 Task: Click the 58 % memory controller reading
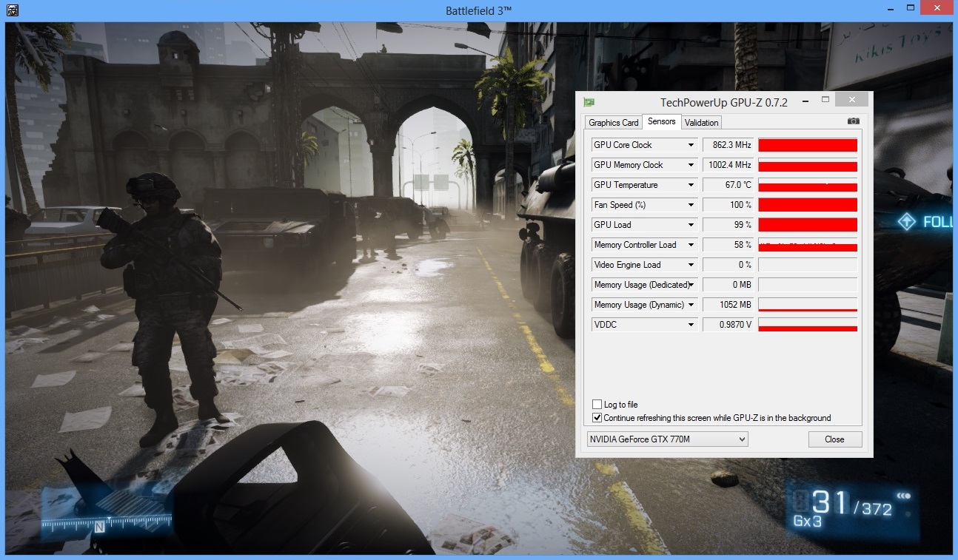(x=728, y=245)
